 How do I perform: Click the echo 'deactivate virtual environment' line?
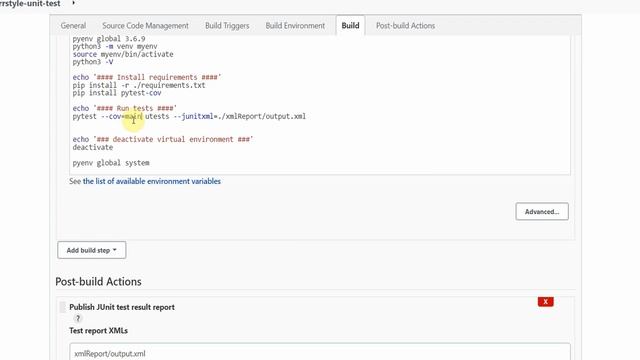tap(163, 140)
